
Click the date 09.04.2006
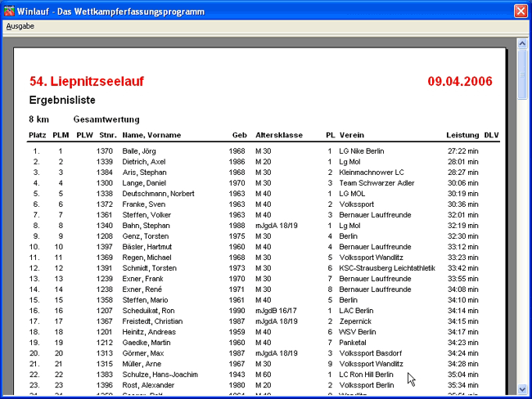459,82
